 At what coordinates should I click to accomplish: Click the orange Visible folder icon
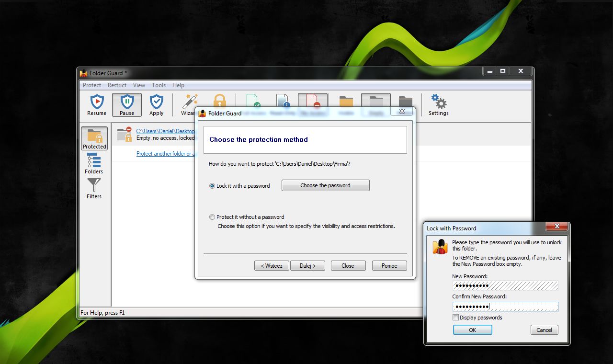[346, 102]
